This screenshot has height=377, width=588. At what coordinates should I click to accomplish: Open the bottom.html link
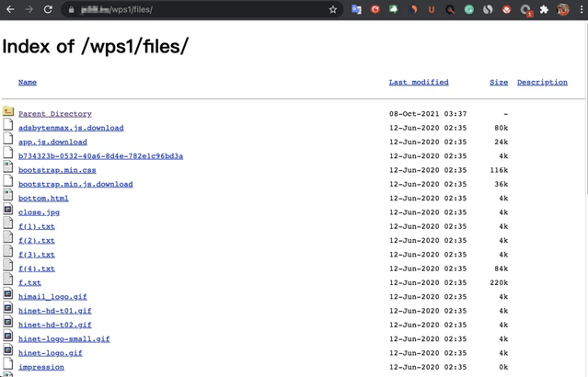click(x=43, y=199)
